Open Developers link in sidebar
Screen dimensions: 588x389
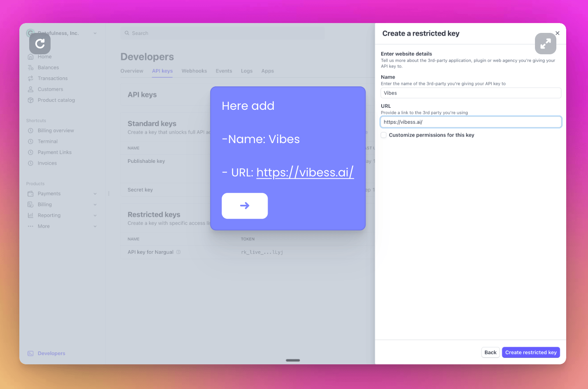(51, 354)
